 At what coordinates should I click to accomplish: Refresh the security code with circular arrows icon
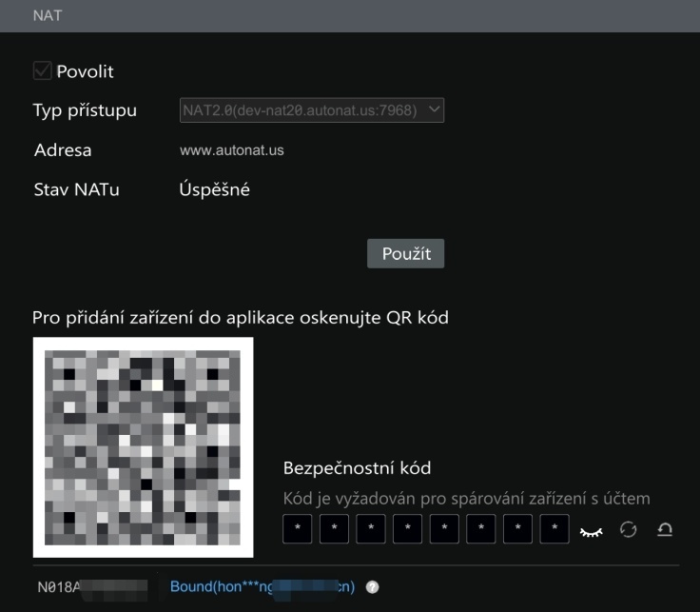tap(628, 530)
